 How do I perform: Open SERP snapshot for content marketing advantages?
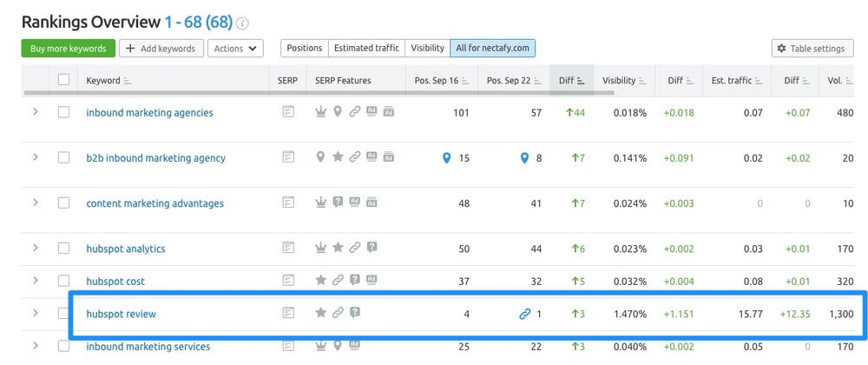pos(288,203)
